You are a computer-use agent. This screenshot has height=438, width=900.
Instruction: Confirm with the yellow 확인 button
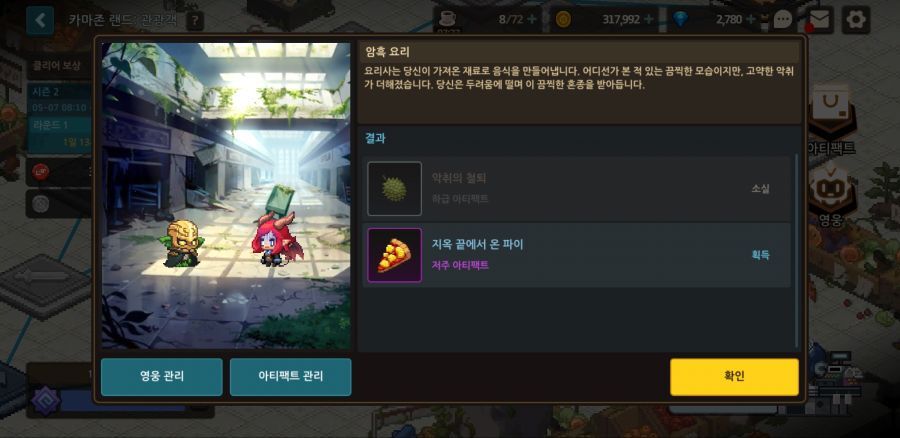(734, 377)
